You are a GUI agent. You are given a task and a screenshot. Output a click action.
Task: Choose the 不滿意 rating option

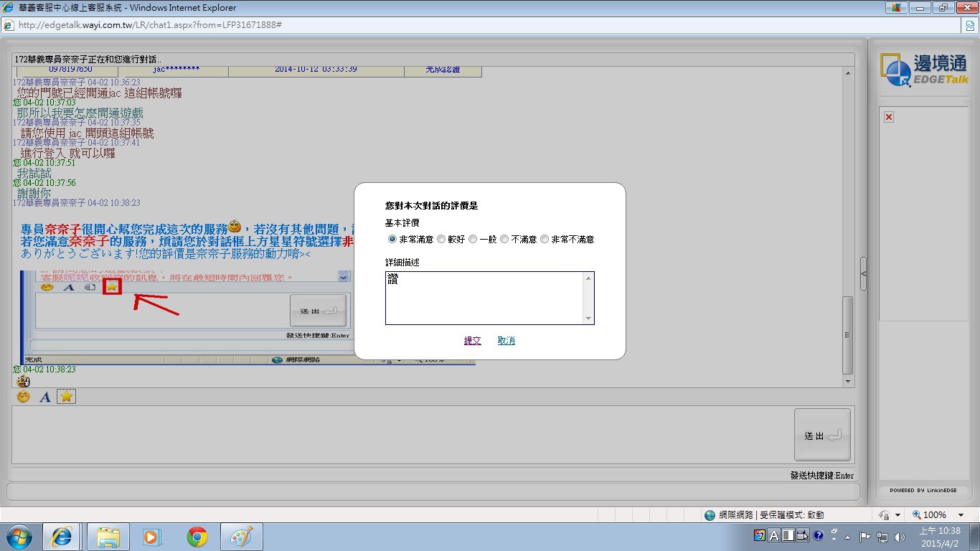click(504, 239)
